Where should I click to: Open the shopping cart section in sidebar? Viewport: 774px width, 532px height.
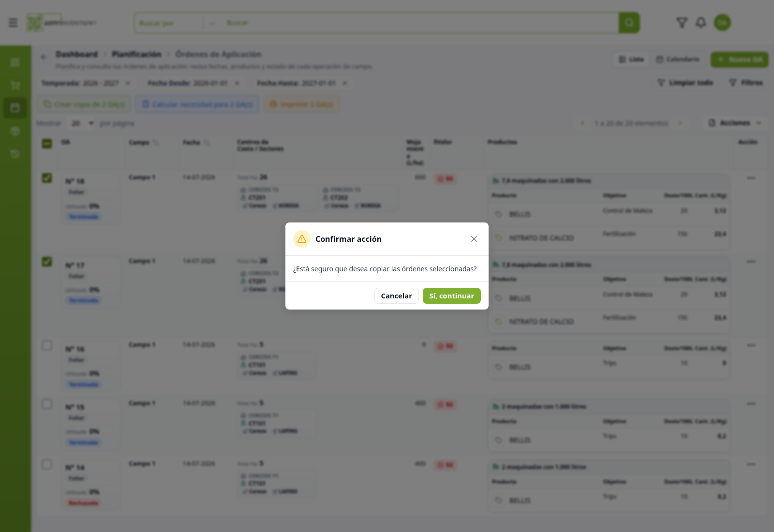(x=15, y=85)
